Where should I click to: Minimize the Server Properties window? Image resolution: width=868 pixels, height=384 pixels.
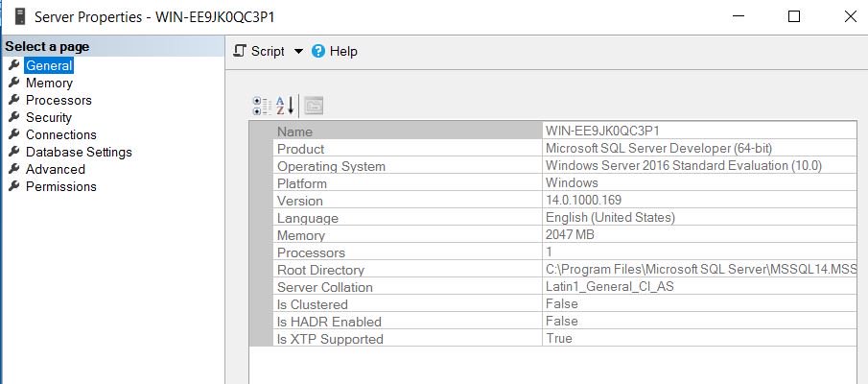click(738, 16)
